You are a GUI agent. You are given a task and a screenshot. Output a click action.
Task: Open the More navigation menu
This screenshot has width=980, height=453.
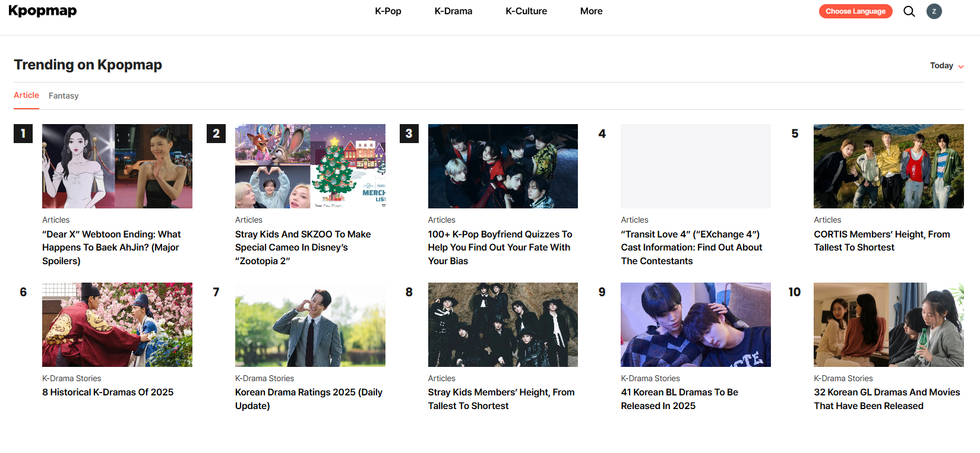pos(591,11)
